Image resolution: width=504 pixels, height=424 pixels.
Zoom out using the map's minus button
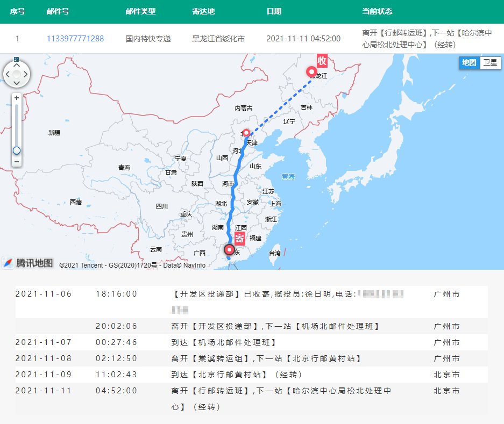(17, 161)
